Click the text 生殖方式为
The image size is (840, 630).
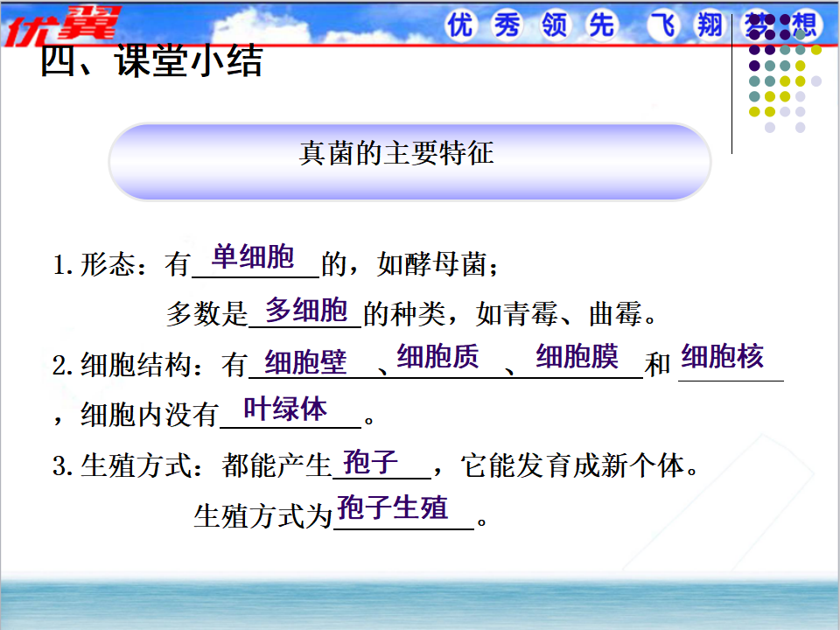(x=263, y=516)
